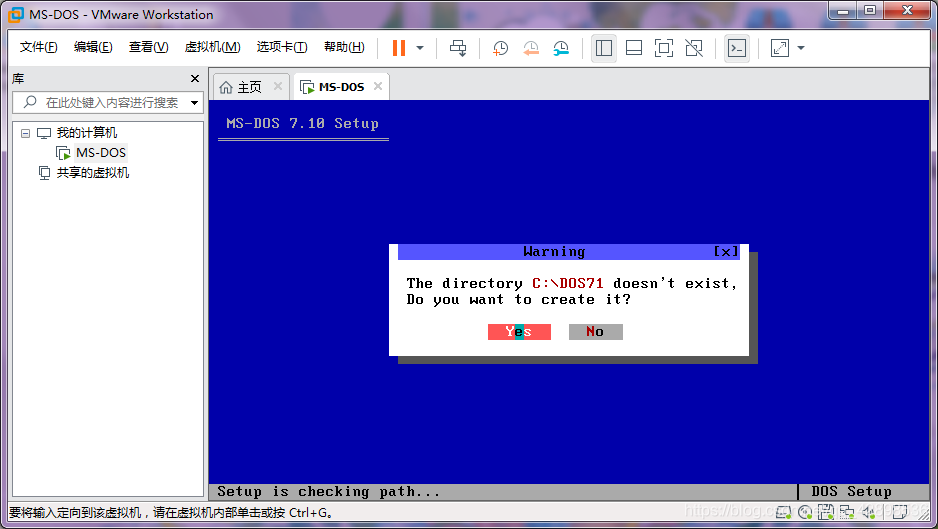Minimize the VMware Workstation window
938x529 pixels.
[x=843, y=10]
